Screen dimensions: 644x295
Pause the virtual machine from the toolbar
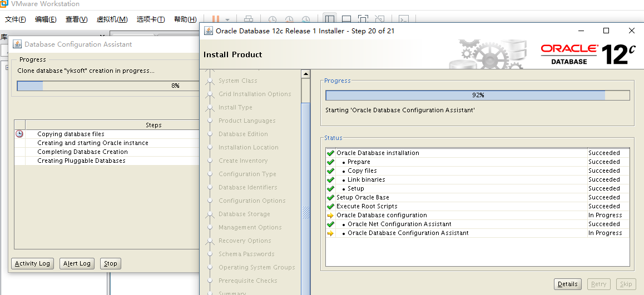click(216, 19)
